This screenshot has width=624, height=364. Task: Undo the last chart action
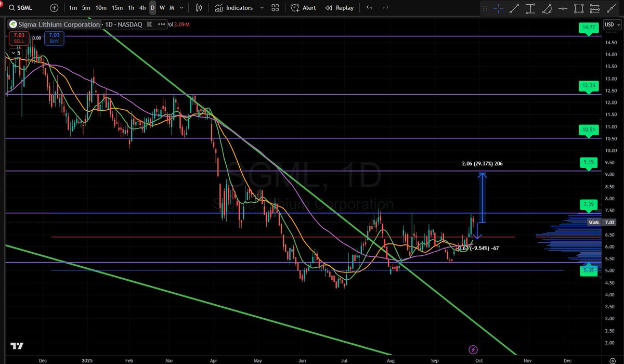click(x=369, y=8)
